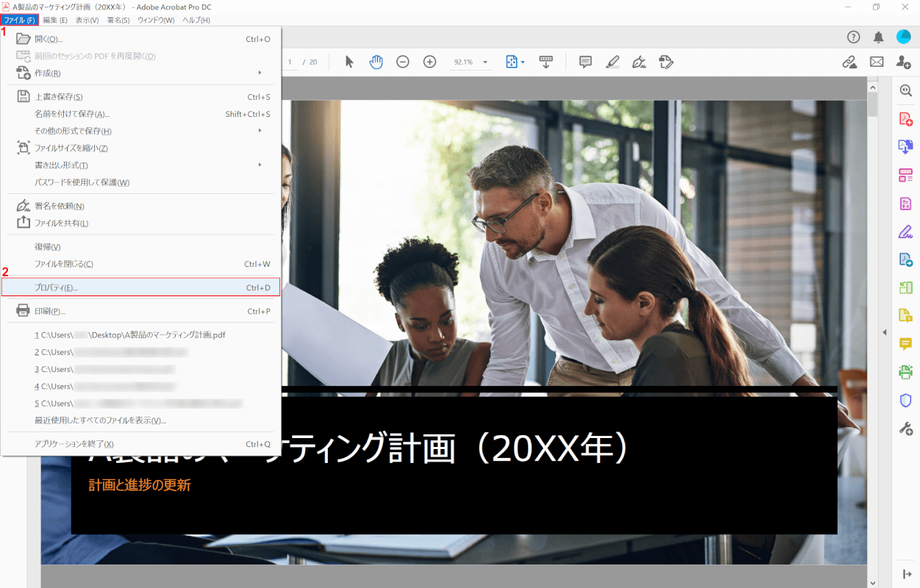Viewport: 920px width, 588px height.
Task: Choose プロパティ from the File menu
Action: tap(140, 287)
